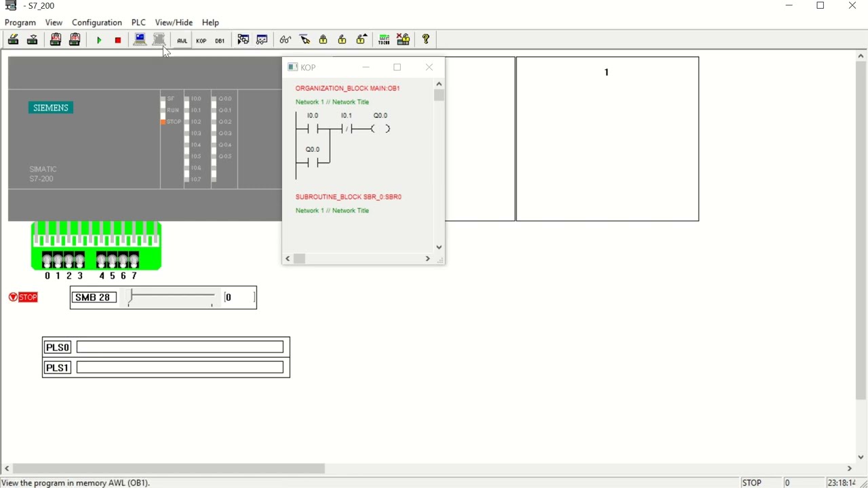
Task: Click the KOP window left scroll arrow
Action: (x=288, y=259)
